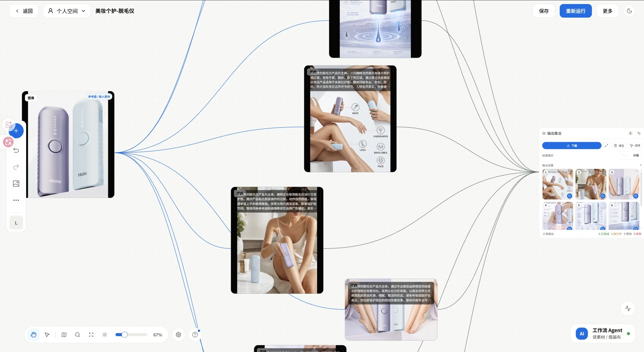Viewport: 644px width, 352px height.
Task: Click the redo arrow in left toolbar
Action: (16, 167)
